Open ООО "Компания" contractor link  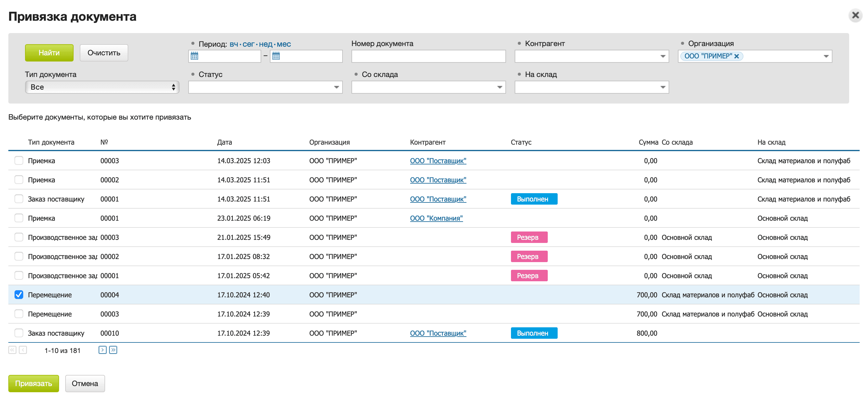point(436,218)
